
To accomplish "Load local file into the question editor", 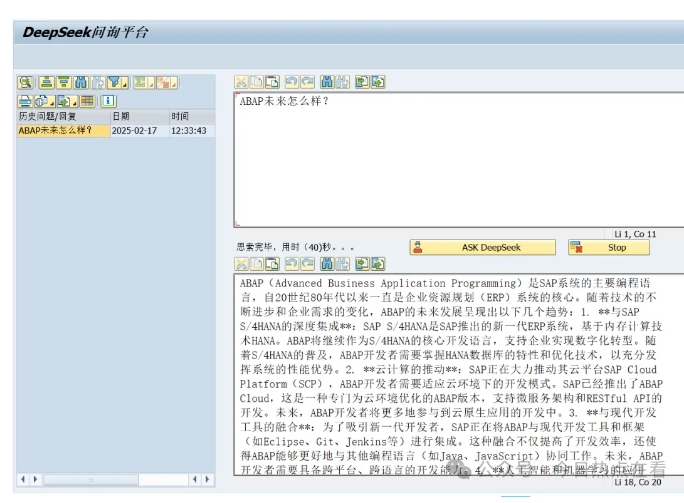I will tap(362, 82).
